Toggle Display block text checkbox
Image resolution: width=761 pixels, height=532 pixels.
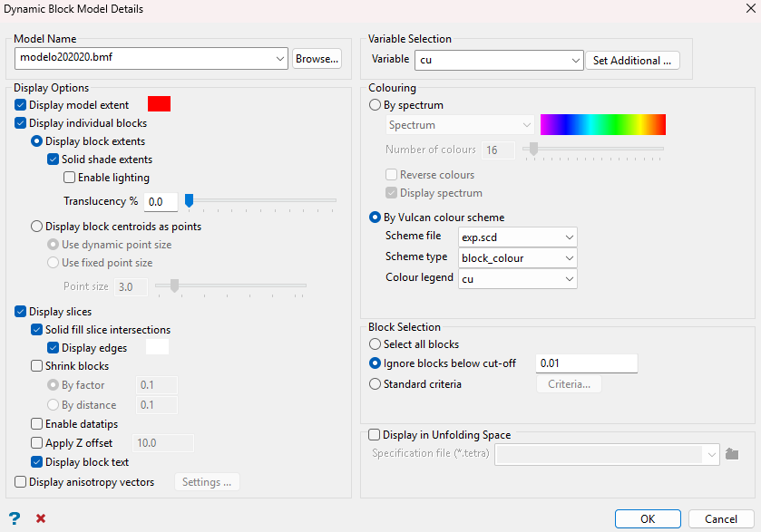pyautogui.click(x=37, y=461)
